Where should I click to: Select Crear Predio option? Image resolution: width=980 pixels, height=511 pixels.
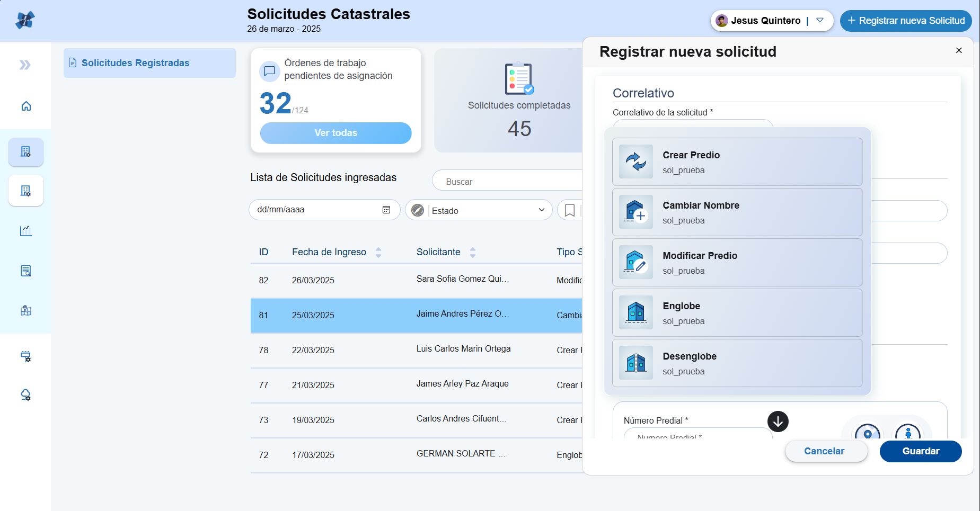[737, 162]
